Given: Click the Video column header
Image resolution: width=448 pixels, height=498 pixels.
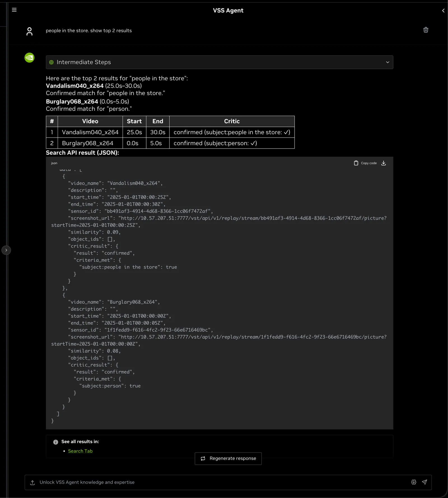Looking at the screenshot, I should (90, 121).
